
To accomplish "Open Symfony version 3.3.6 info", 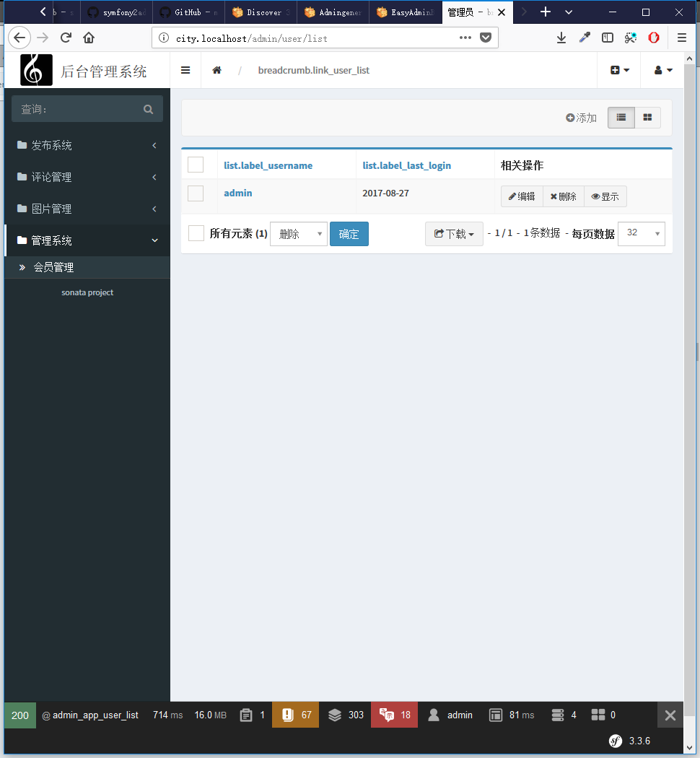I will (x=630, y=741).
